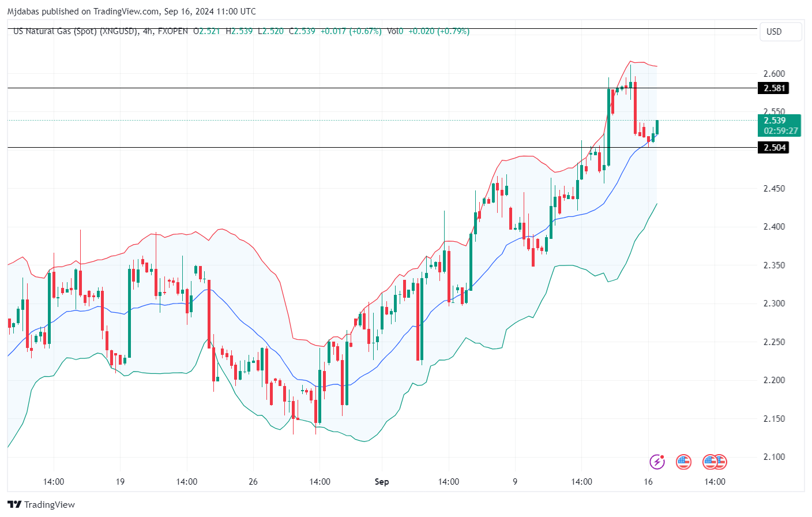Click the Sep label on time axis
Viewport: 812px width, 517px height.
pos(382,482)
